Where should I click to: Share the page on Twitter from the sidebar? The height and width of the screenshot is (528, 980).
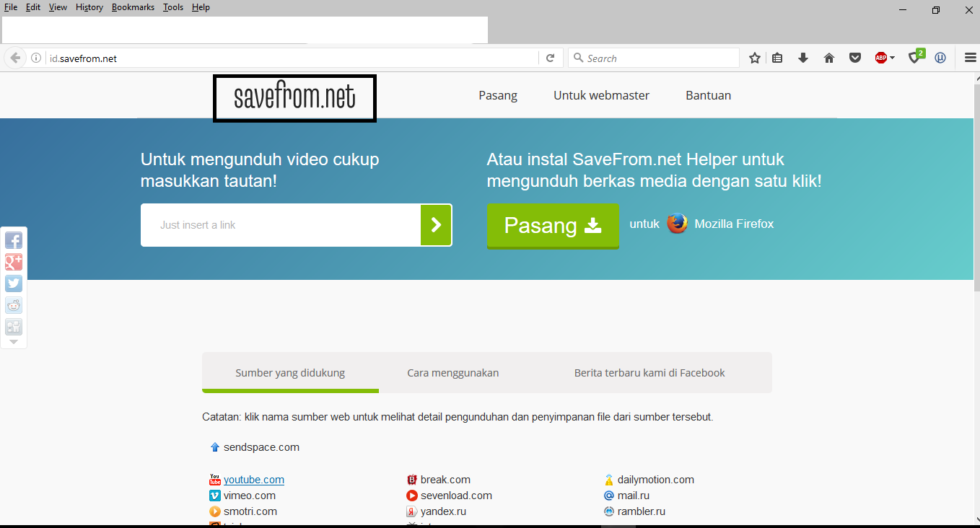tap(14, 284)
